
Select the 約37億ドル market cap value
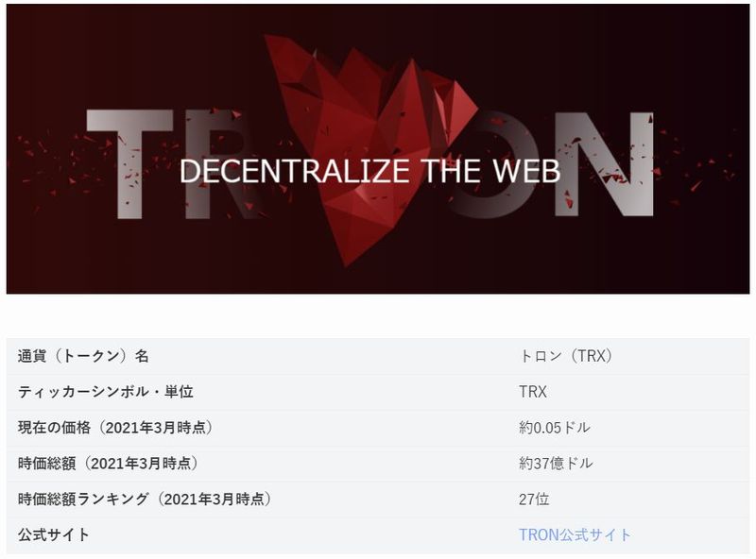(x=556, y=464)
